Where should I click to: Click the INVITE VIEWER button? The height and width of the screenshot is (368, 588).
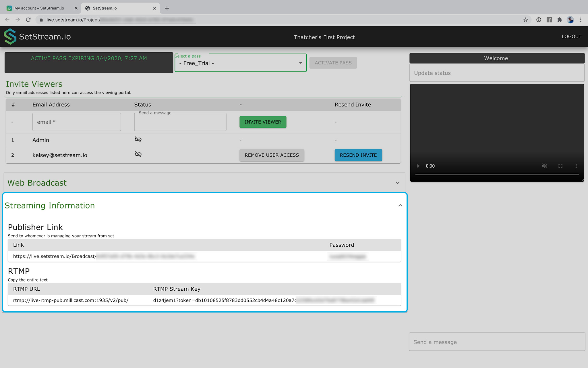point(263,122)
